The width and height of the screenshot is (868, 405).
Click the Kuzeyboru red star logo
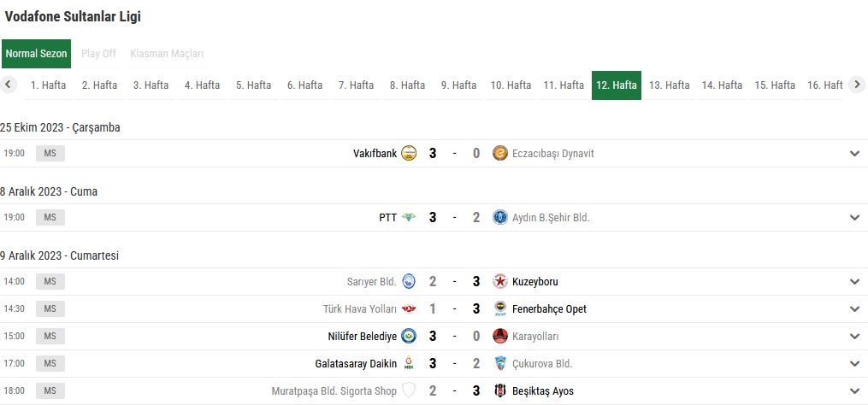click(500, 282)
